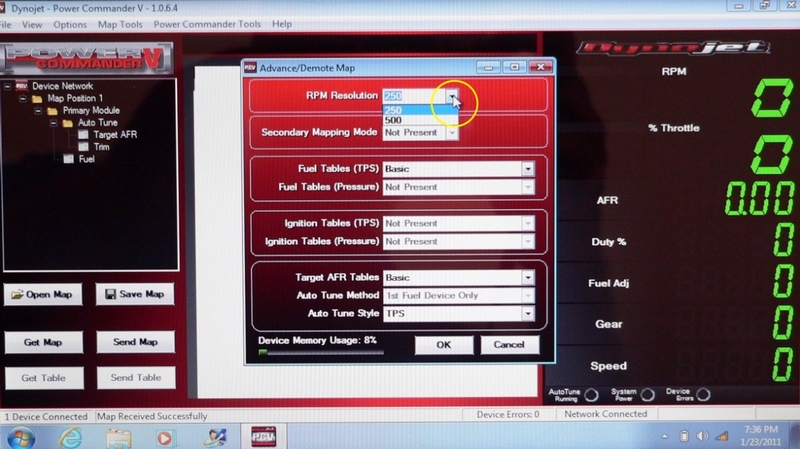Open the Ignition Tables (TPS) dropdown
The width and height of the screenshot is (800, 449).
(528, 223)
